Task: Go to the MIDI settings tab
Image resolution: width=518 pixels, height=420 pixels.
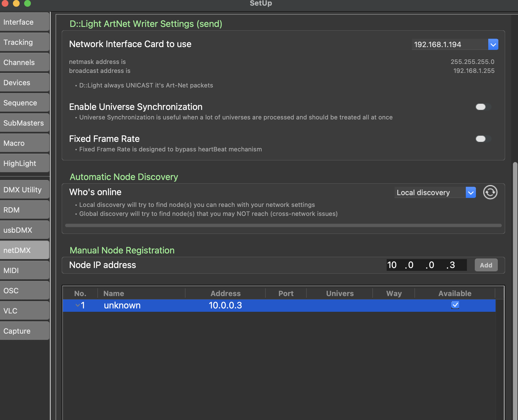Action: point(25,271)
